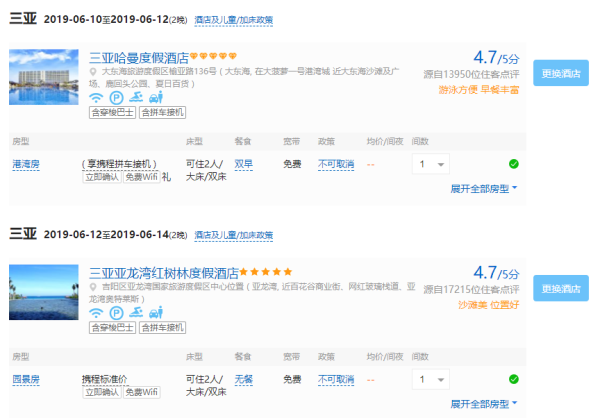Click 含拼车接机 tag under 红树林度假酒店
Screen dimensions: 600x418
(x=163, y=328)
